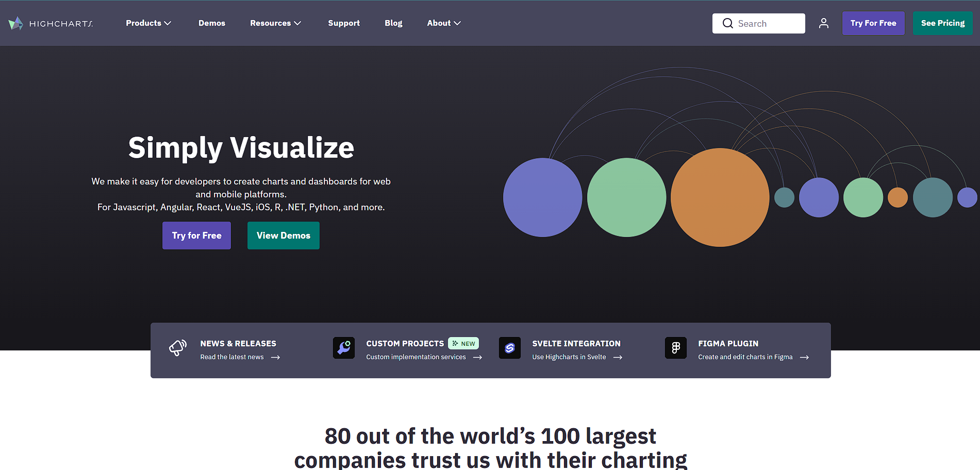
Task: Go to the Demos page
Action: (x=212, y=23)
